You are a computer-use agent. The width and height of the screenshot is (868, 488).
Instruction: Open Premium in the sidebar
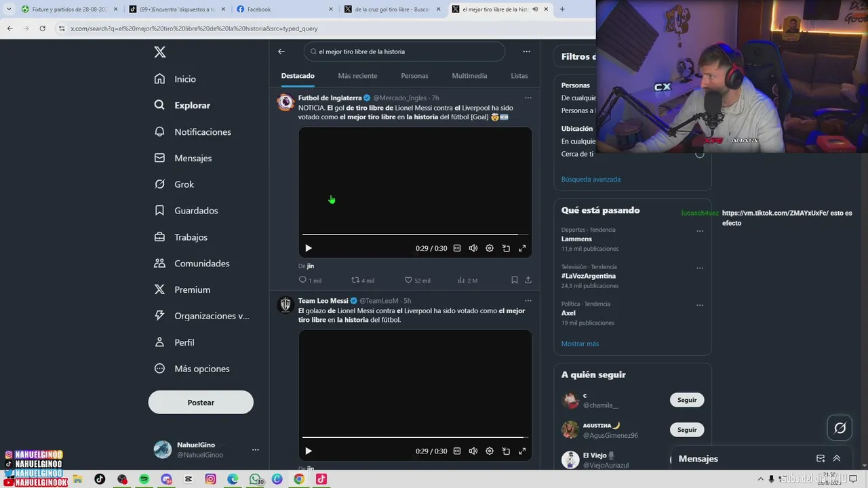[182, 289]
